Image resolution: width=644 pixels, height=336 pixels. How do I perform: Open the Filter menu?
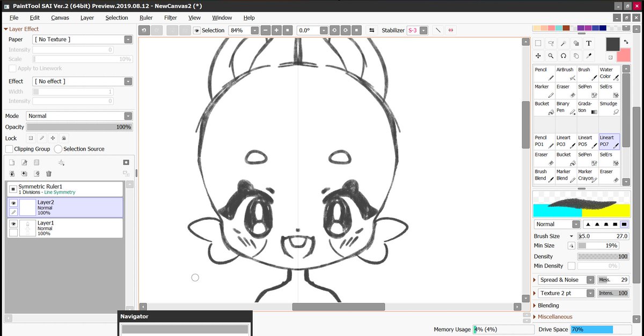coord(170,18)
